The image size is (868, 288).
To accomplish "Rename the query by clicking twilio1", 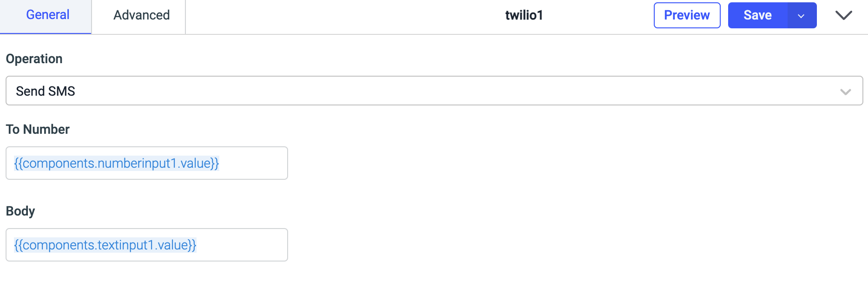I will (x=524, y=15).
